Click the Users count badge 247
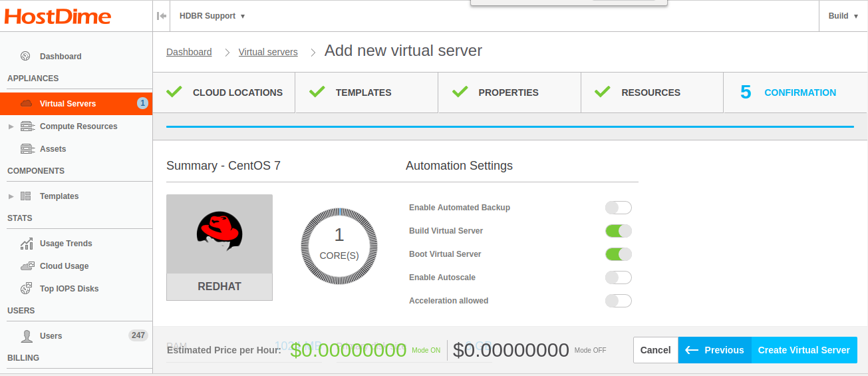This screenshot has height=376, width=868. 138,335
